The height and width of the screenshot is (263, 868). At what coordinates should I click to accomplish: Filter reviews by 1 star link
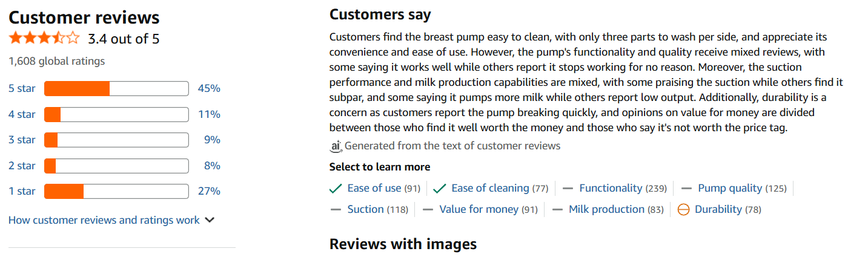pos(22,191)
